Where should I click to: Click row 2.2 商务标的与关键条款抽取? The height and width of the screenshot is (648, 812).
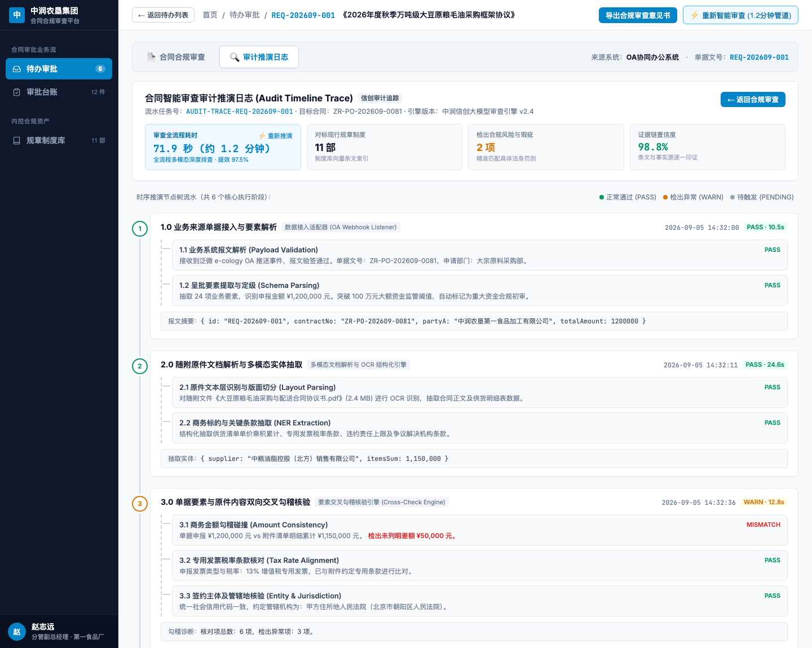point(480,428)
